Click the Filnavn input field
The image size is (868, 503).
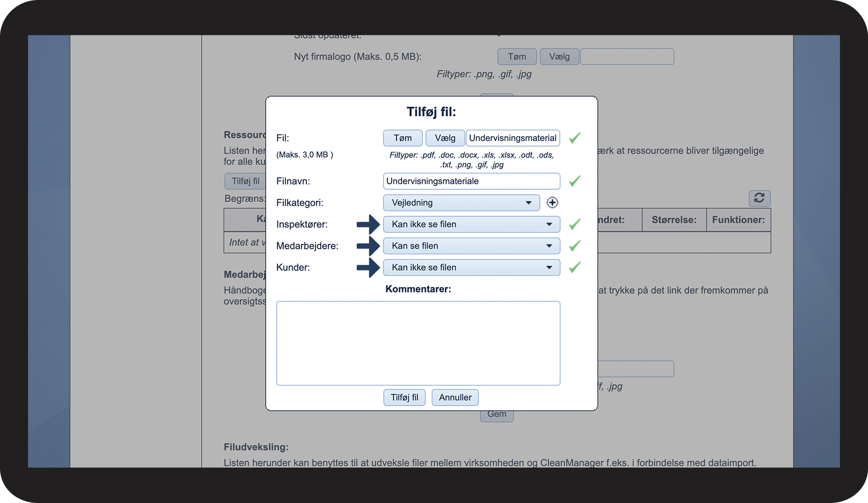472,181
